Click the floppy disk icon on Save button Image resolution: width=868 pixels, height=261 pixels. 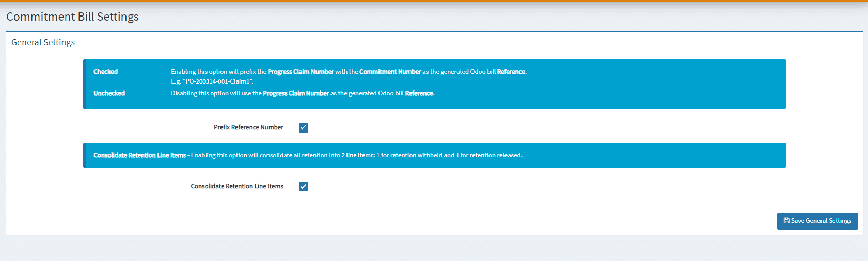coord(786,221)
